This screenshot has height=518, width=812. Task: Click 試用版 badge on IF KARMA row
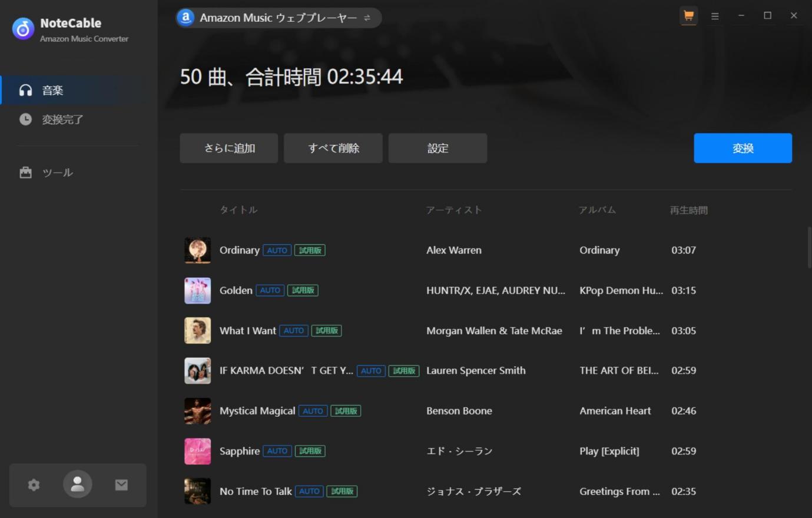404,371
